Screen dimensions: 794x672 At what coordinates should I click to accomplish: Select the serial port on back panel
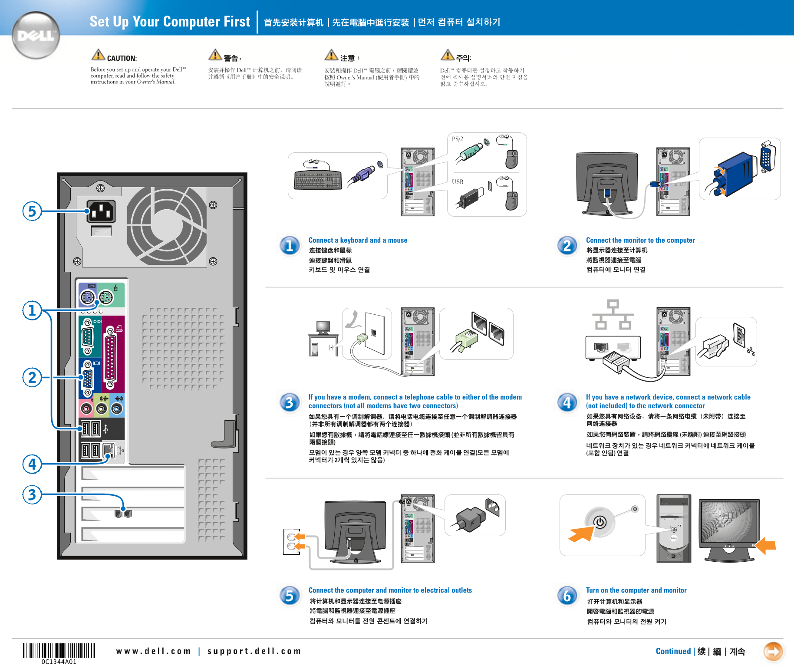click(x=87, y=337)
